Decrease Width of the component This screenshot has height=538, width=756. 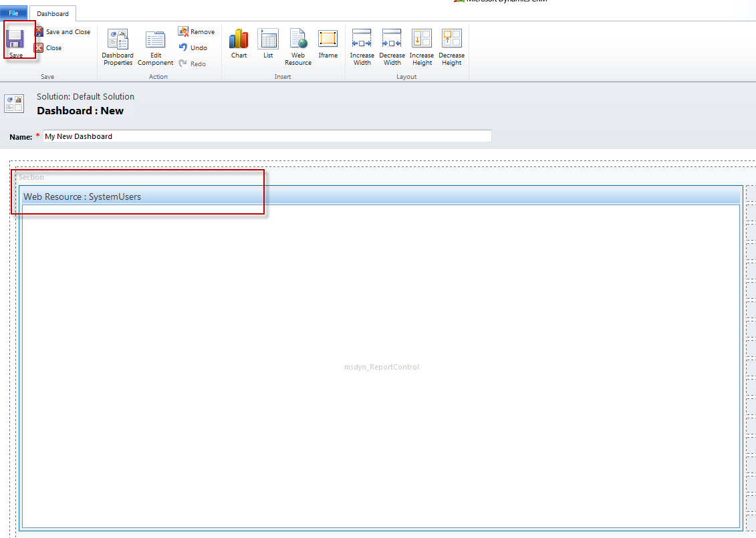(392, 47)
